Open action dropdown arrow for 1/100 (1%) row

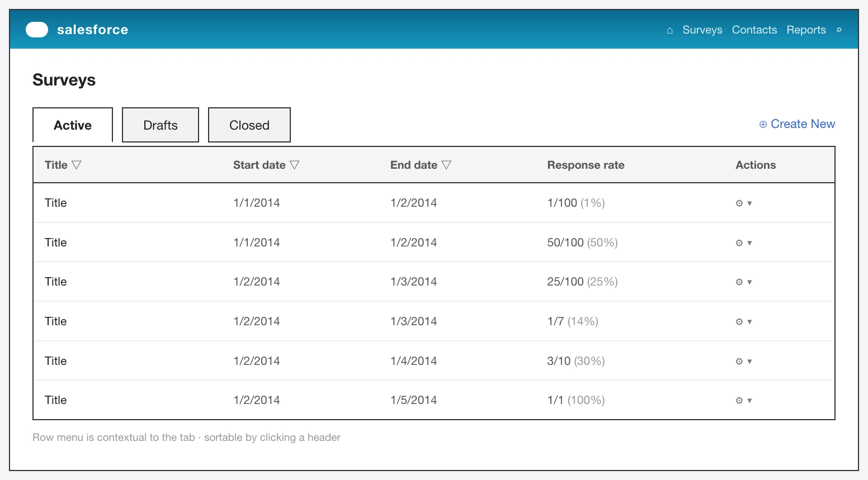[749, 203]
